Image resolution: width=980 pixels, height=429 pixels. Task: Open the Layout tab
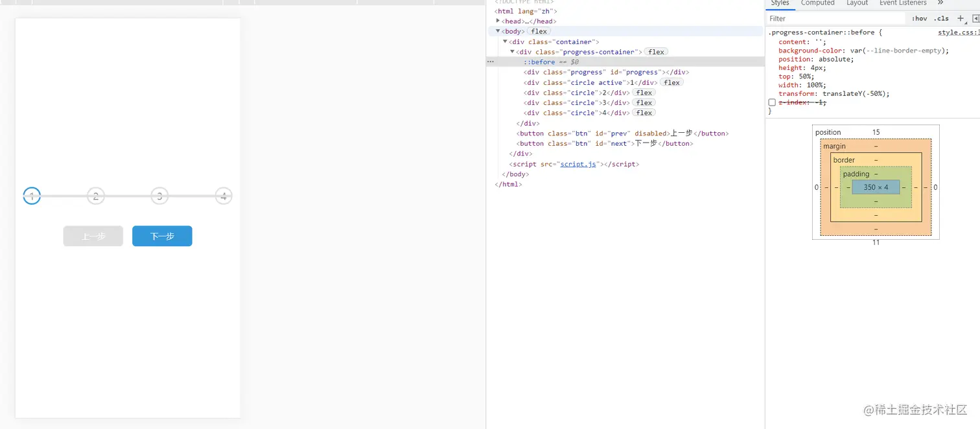(857, 3)
